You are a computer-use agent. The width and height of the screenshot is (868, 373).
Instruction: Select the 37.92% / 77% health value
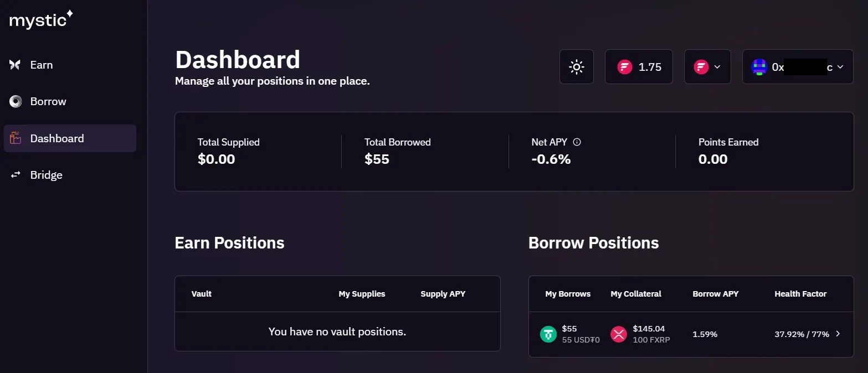pyautogui.click(x=802, y=334)
